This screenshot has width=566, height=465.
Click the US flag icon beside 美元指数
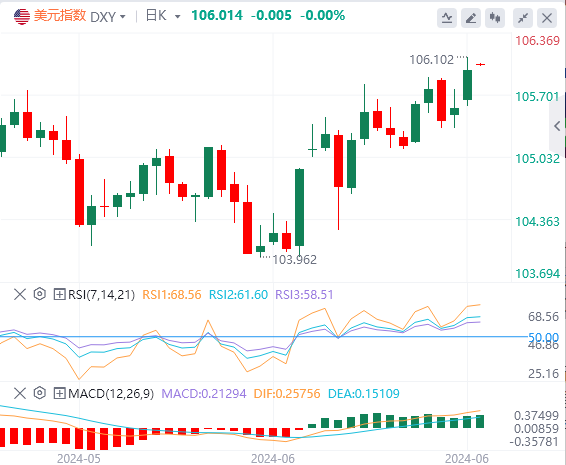(22, 17)
